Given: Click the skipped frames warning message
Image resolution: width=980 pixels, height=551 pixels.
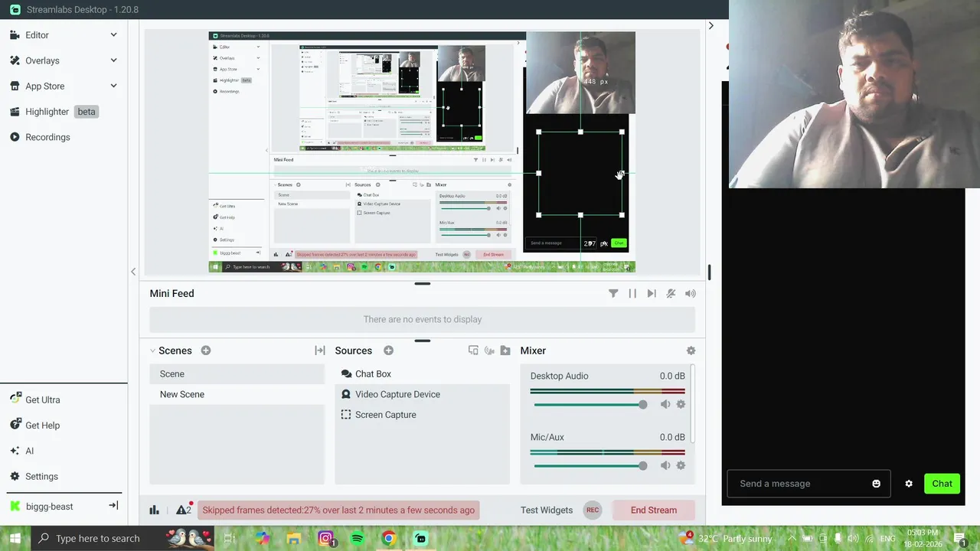Looking at the screenshot, I should point(338,510).
